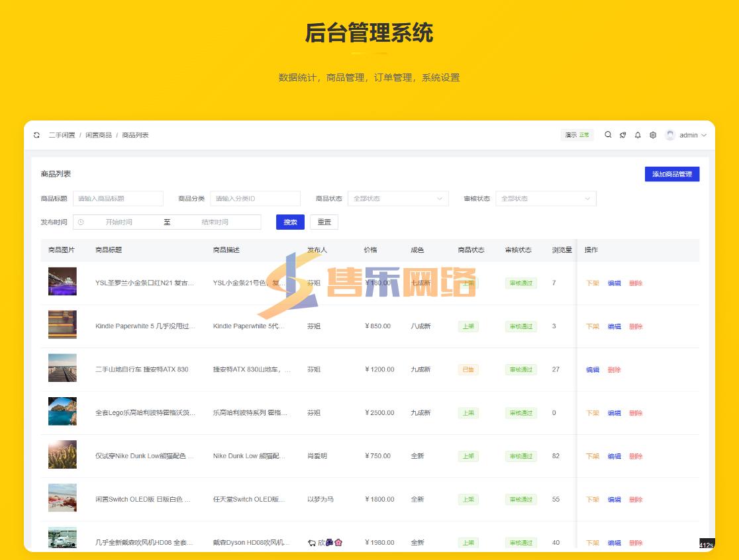Image resolution: width=739 pixels, height=560 pixels.
Task: Click the 商品标题 input field
Action: (x=118, y=199)
